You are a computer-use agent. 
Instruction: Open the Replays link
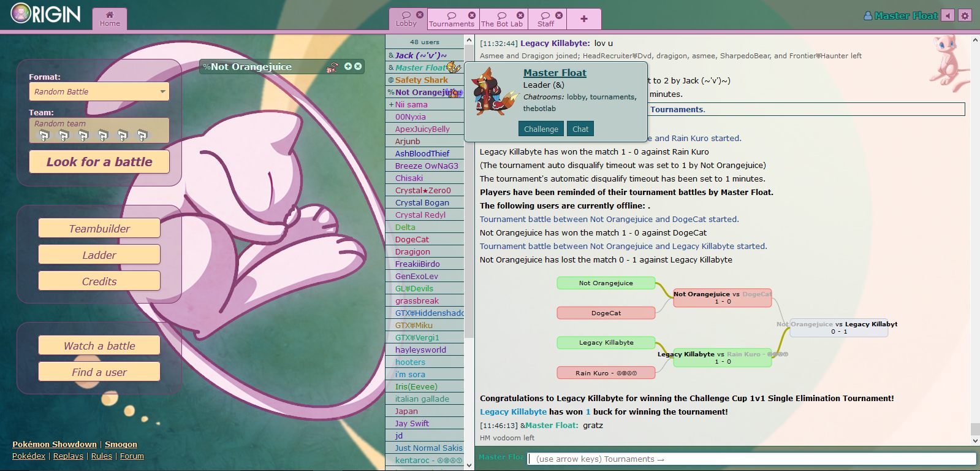pos(68,456)
